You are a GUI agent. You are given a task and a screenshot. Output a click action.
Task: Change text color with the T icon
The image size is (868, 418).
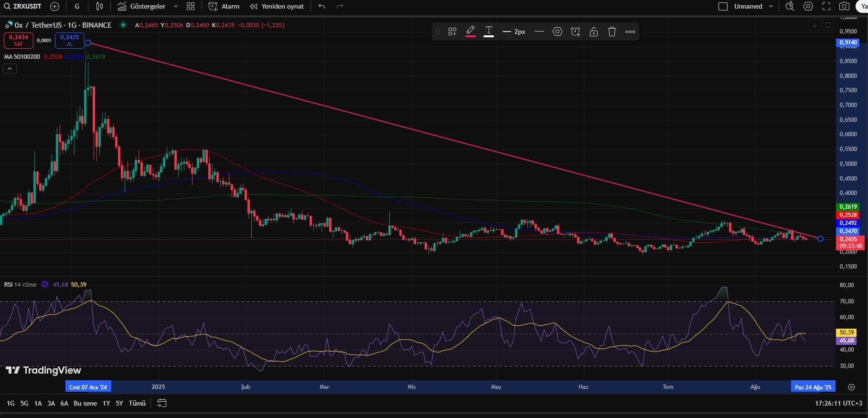[x=489, y=32]
